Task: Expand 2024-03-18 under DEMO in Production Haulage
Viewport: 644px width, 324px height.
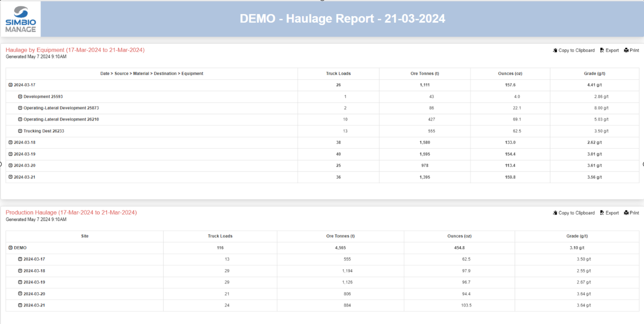Action: [20, 271]
